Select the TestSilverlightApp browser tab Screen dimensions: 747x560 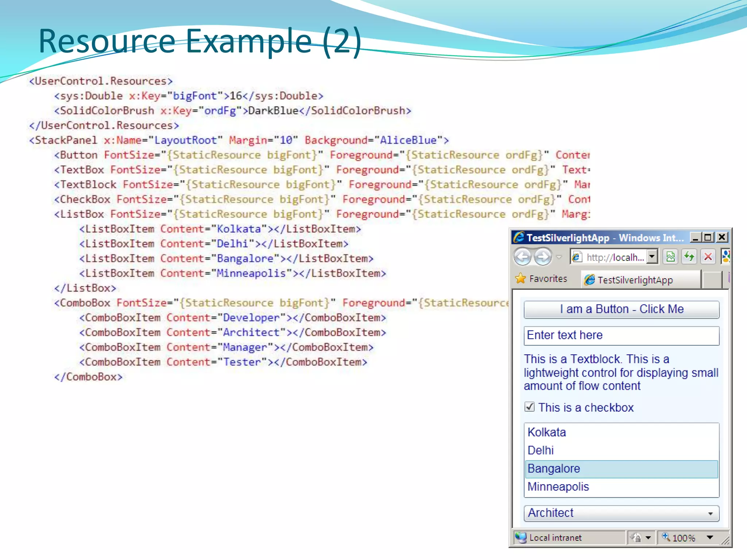(x=640, y=280)
